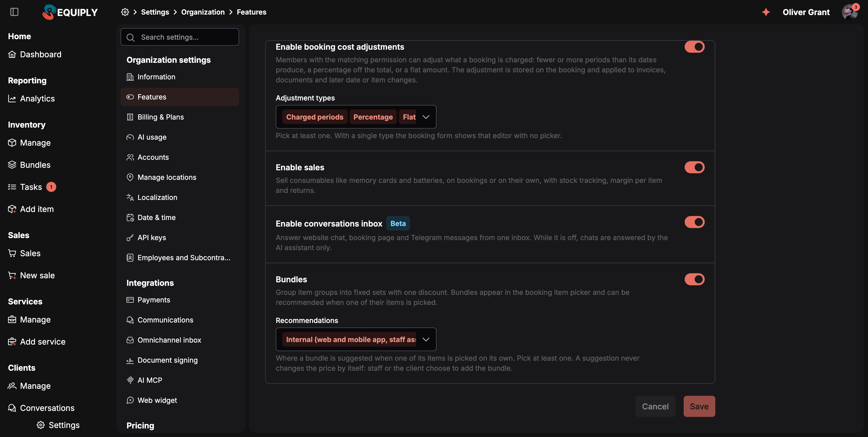Click the Omnichannel inbox icon
868x437 pixels.
130,340
